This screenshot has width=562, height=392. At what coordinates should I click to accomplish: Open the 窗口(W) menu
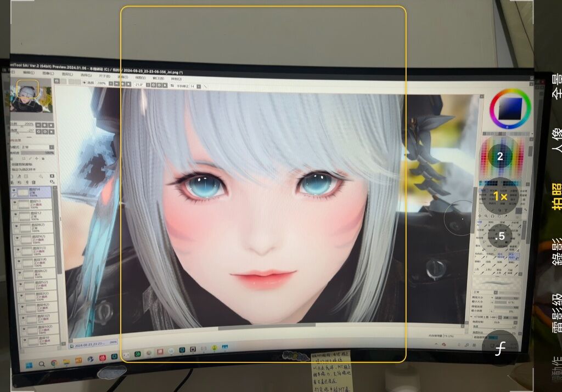click(x=158, y=78)
